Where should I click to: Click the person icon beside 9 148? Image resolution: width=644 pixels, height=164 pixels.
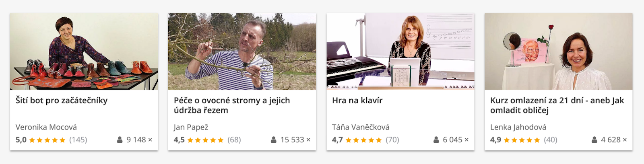click(x=120, y=140)
